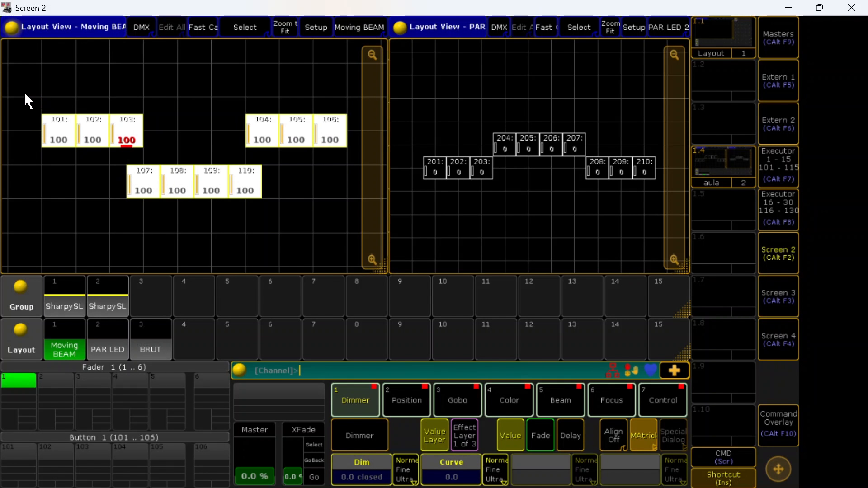Screen dimensions: 868x488
Task: Click the magnifier icon at bottom of Moving BEAM layout scrollbar
Action: pos(372,260)
